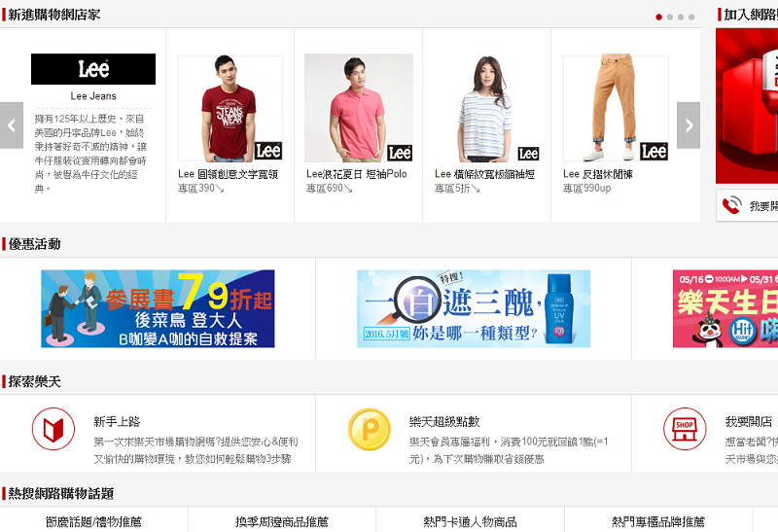Open the red T-shirt product image
The image size is (778, 532).
[x=230, y=108]
